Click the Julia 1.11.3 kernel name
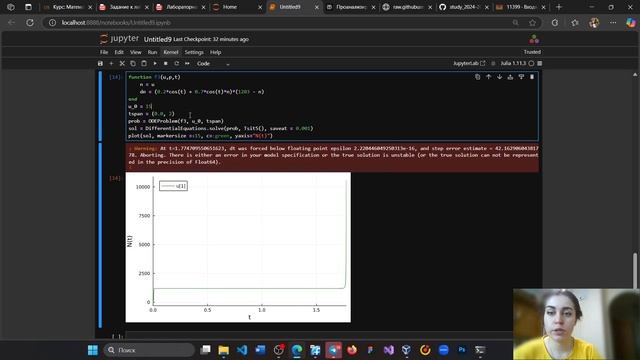640x360 pixels. pyautogui.click(x=513, y=63)
